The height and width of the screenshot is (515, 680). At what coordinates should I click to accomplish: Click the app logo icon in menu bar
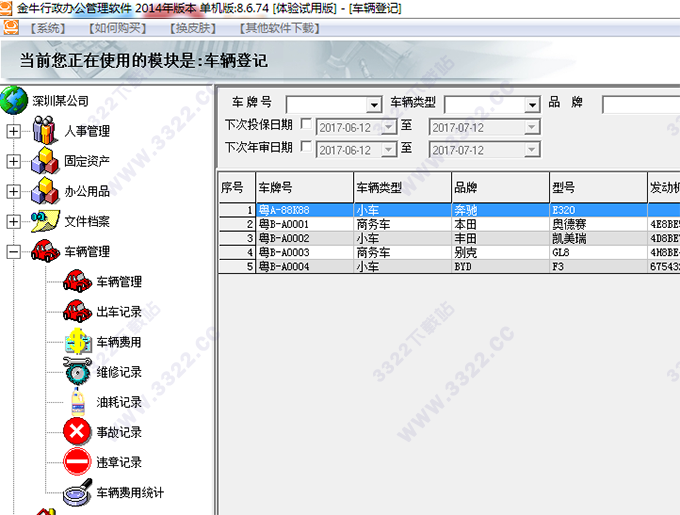click(x=11, y=27)
